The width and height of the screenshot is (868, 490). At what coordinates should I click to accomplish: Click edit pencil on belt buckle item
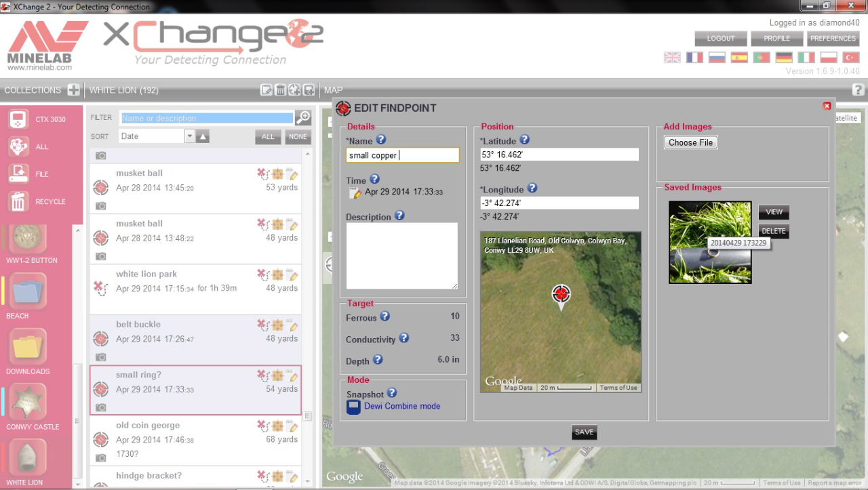tap(294, 325)
